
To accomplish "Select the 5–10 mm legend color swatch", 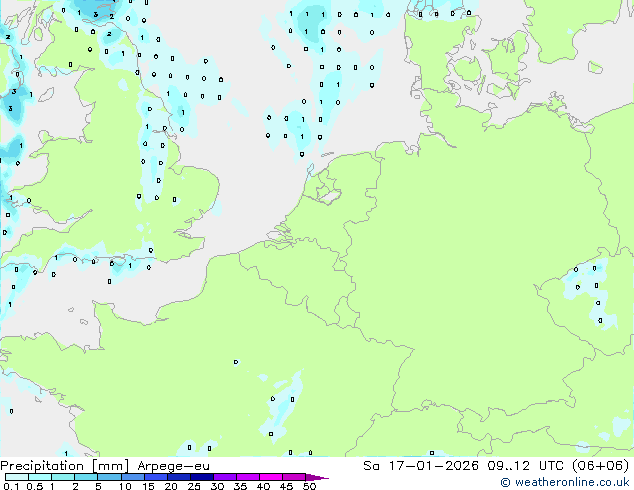I will coord(110,477).
